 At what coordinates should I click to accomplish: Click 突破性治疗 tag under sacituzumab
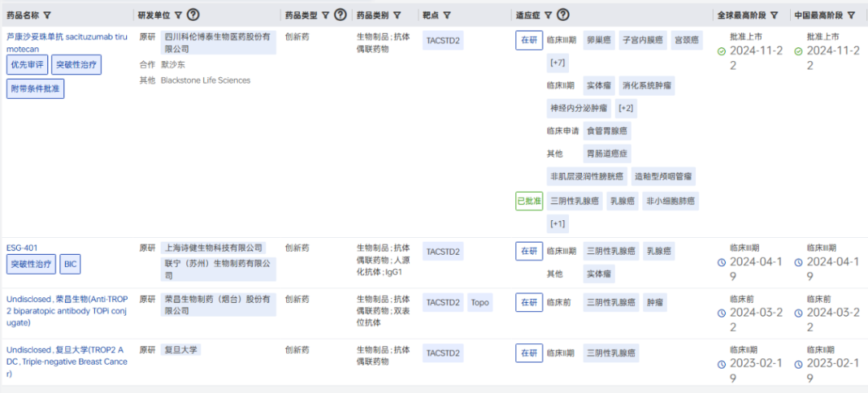(76, 65)
